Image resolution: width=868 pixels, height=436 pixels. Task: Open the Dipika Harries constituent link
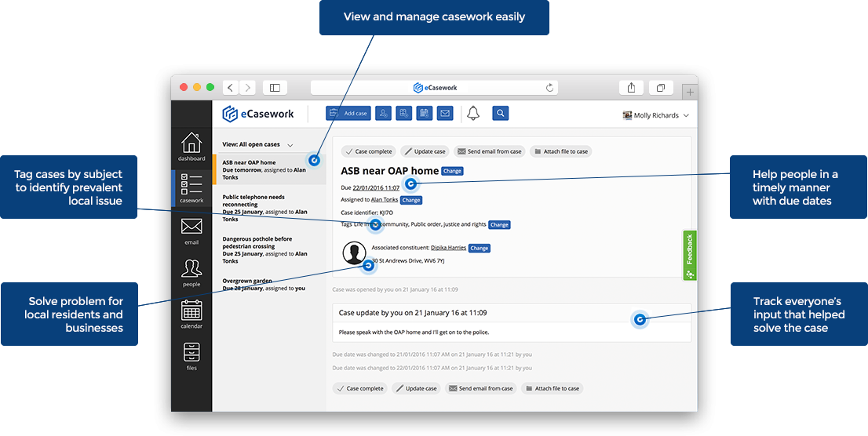tap(448, 248)
